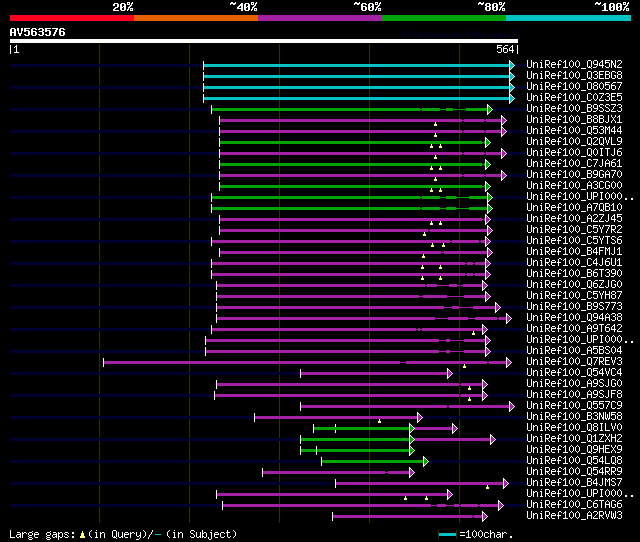Image resolution: width=640 pixels, height=542 pixels.
Task: Select the UniRef100_Q9HEX9 label
Action: [574, 450]
